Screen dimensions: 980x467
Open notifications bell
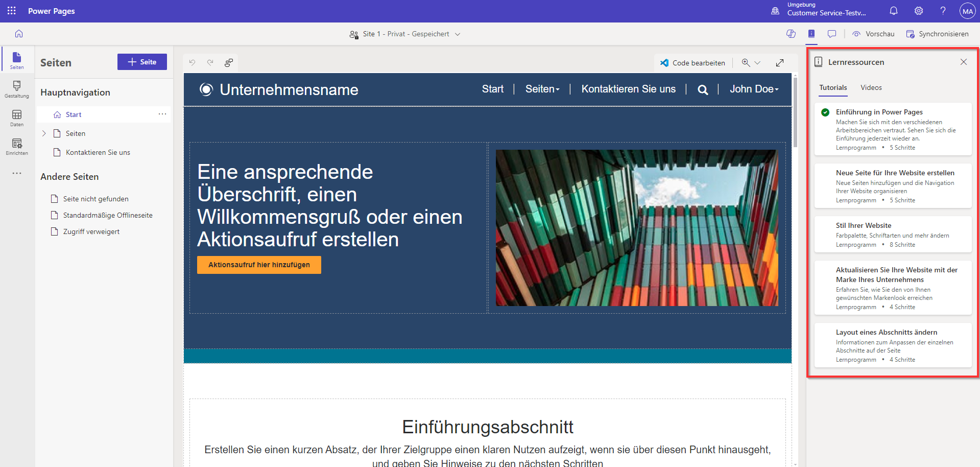pos(894,11)
